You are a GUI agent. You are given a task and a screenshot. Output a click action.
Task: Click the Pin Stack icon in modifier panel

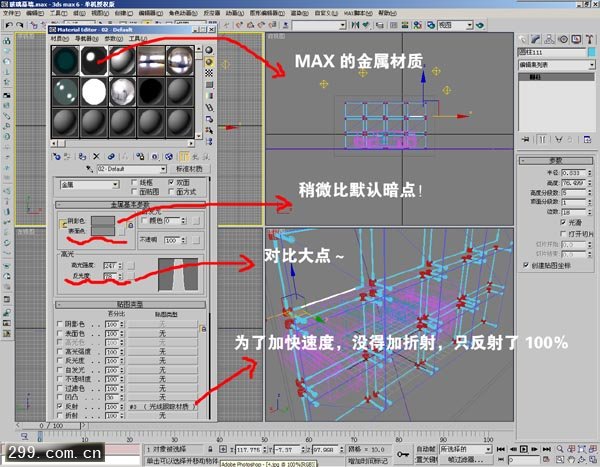526,139
